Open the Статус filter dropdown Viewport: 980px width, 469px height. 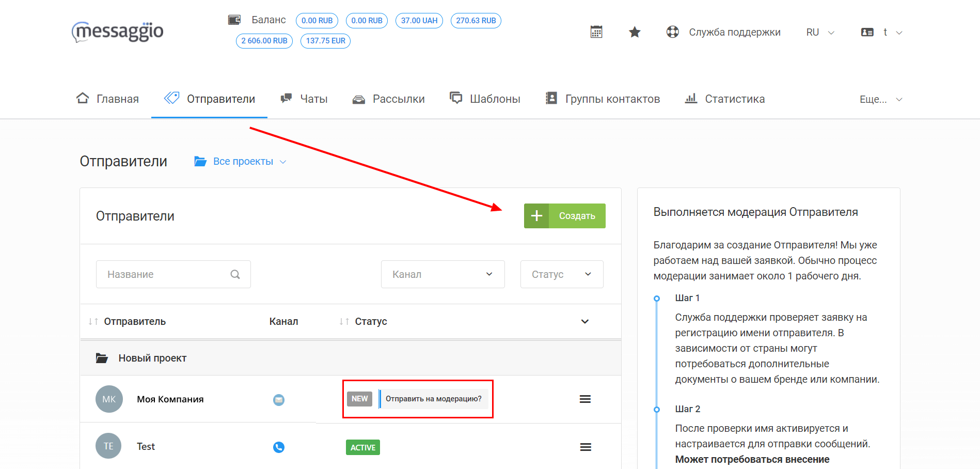point(562,274)
